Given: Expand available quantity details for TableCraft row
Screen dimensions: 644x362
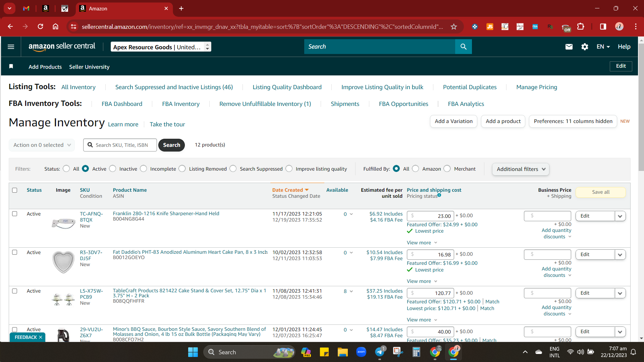Looking at the screenshot, I should [x=351, y=291].
